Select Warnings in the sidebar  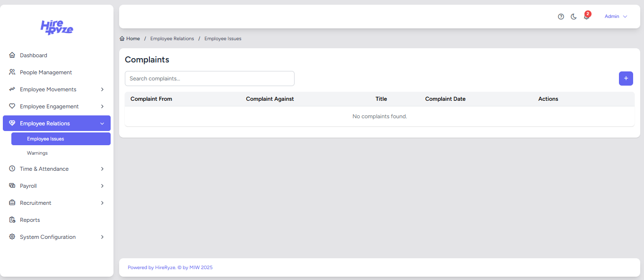[37, 153]
